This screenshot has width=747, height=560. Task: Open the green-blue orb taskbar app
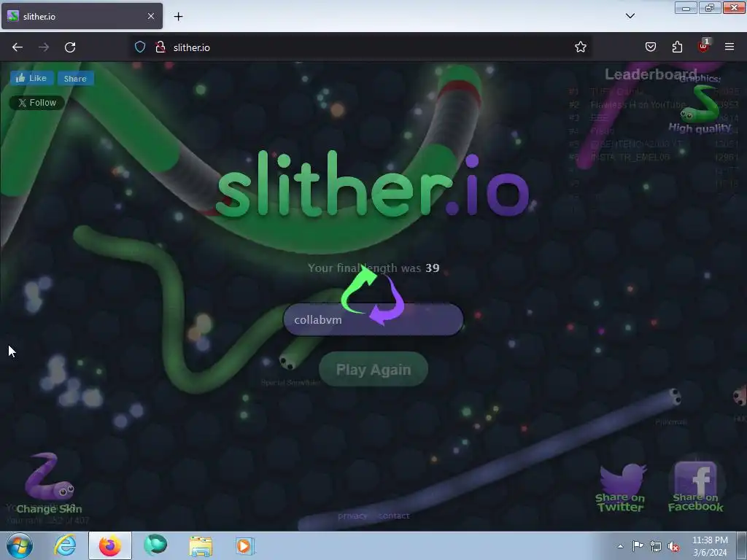tap(155, 545)
